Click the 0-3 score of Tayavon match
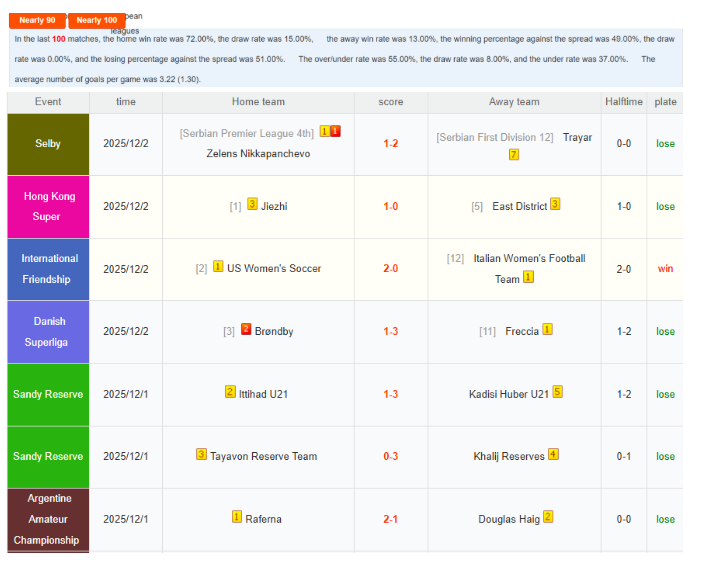This screenshot has height=563, width=709. [391, 456]
